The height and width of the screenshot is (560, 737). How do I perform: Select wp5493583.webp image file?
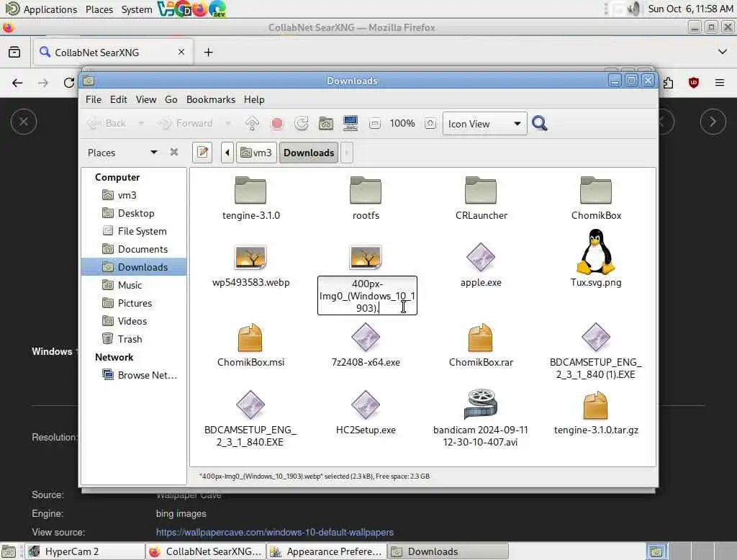(250, 257)
